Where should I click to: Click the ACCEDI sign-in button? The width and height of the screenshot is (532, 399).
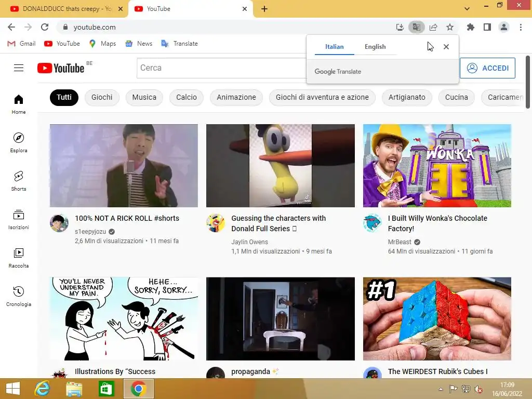click(487, 68)
